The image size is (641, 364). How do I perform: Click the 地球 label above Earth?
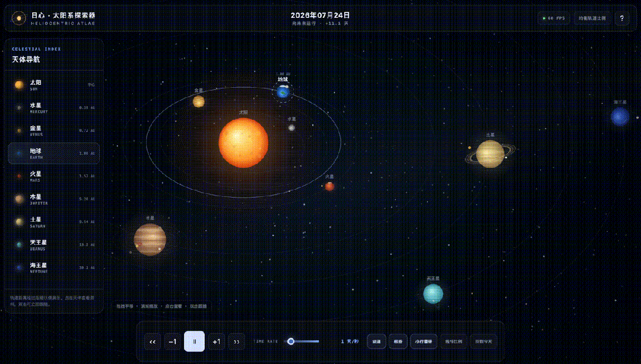[x=283, y=79]
